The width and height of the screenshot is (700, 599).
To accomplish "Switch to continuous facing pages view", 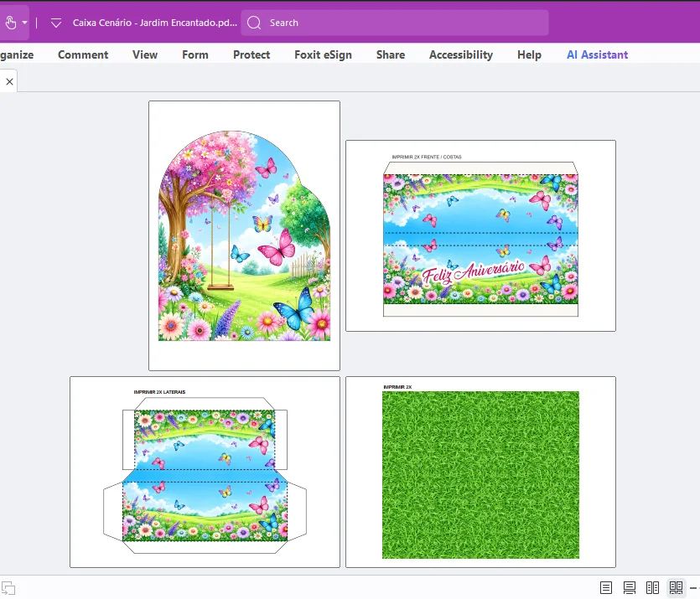I will pyautogui.click(x=676, y=587).
